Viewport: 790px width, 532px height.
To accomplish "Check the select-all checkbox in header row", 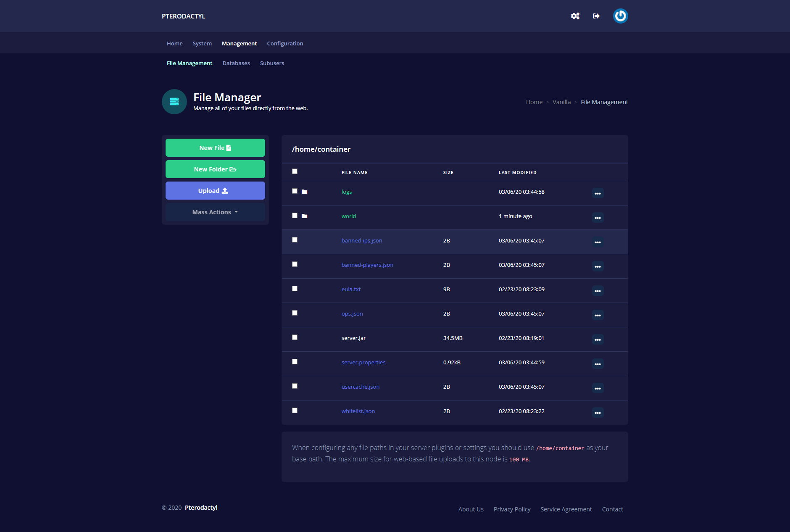I will 295,171.
